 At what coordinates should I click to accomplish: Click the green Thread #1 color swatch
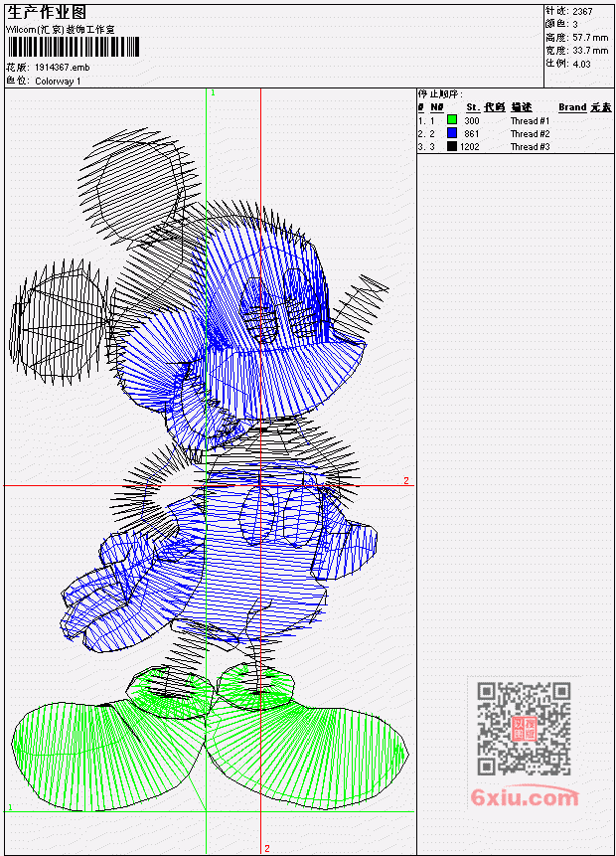pos(451,119)
